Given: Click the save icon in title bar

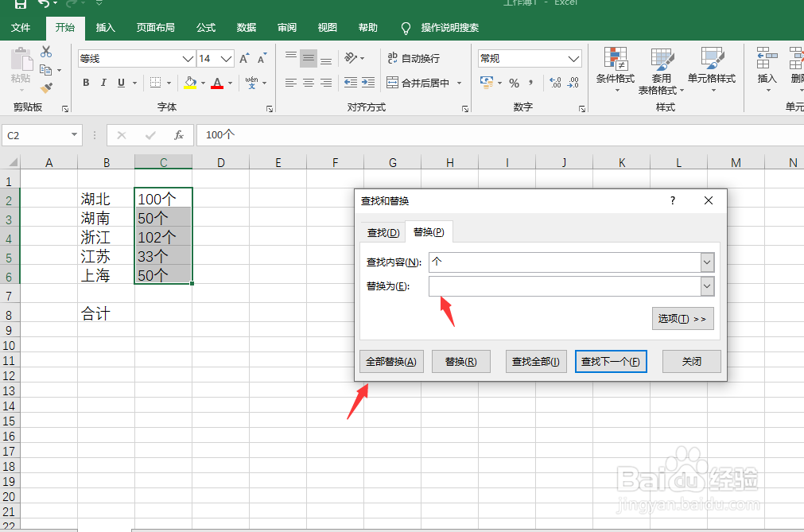Looking at the screenshot, I should tap(21, 4).
